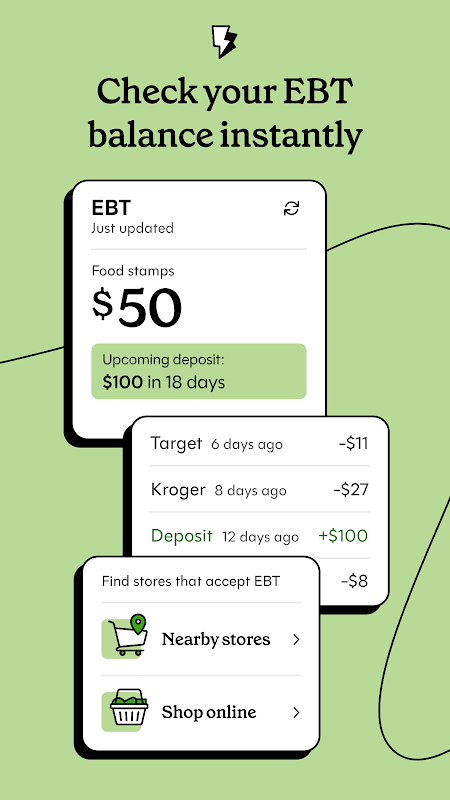Expand the Nearby stores chevron

click(296, 640)
